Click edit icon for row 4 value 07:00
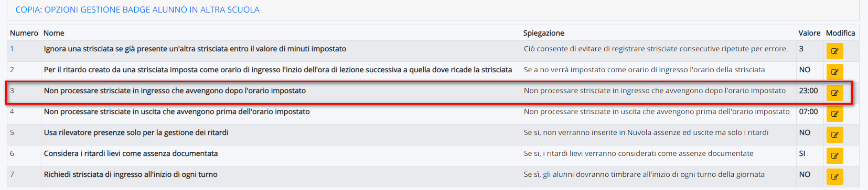The image size is (868, 190). click(834, 114)
